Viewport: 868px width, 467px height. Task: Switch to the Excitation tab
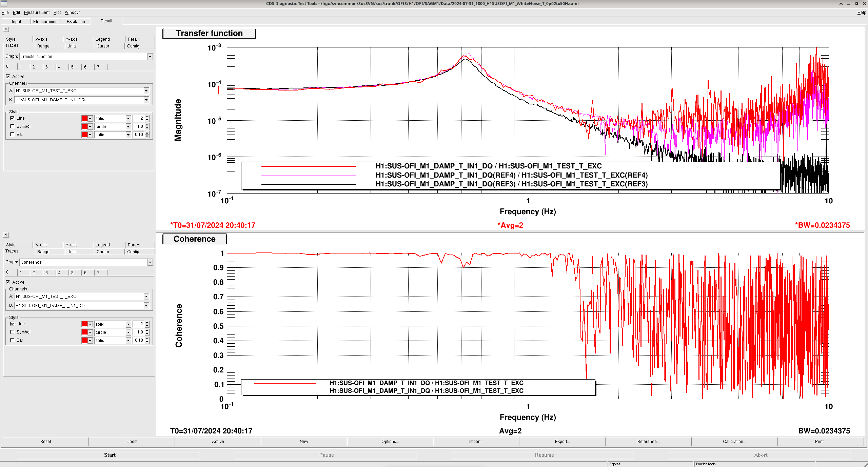pyautogui.click(x=76, y=22)
